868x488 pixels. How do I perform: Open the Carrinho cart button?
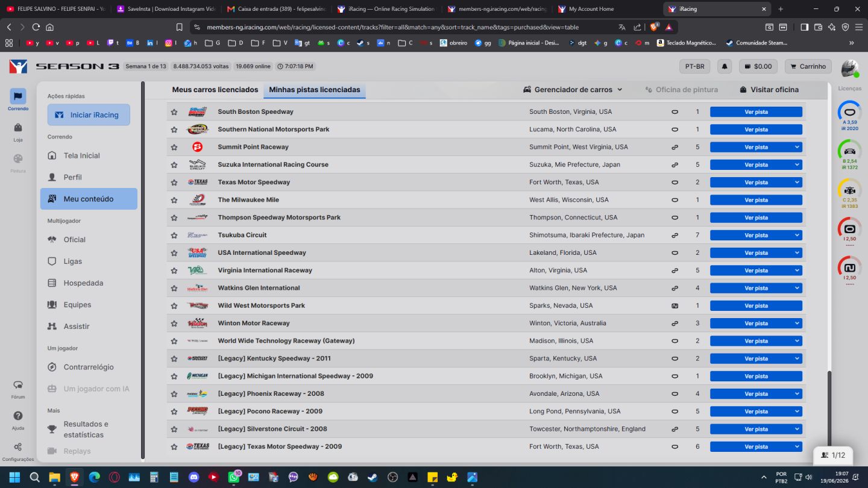point(808,66)
